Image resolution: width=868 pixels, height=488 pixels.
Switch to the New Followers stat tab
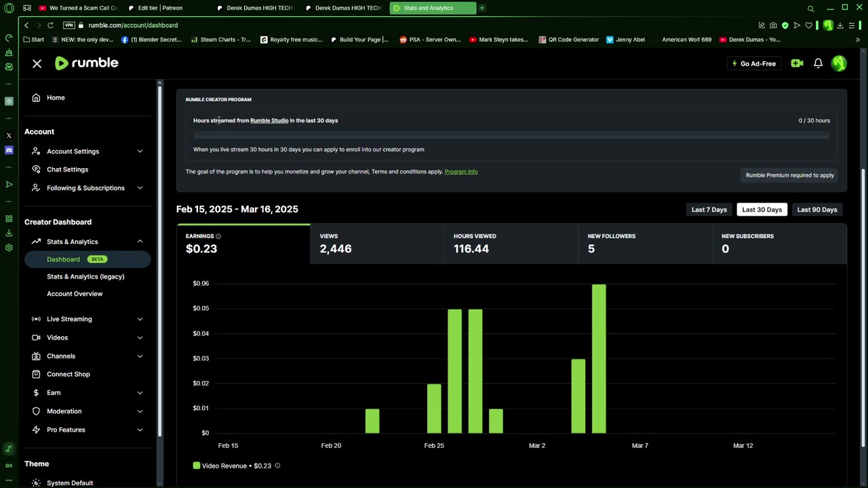[645, 243]
